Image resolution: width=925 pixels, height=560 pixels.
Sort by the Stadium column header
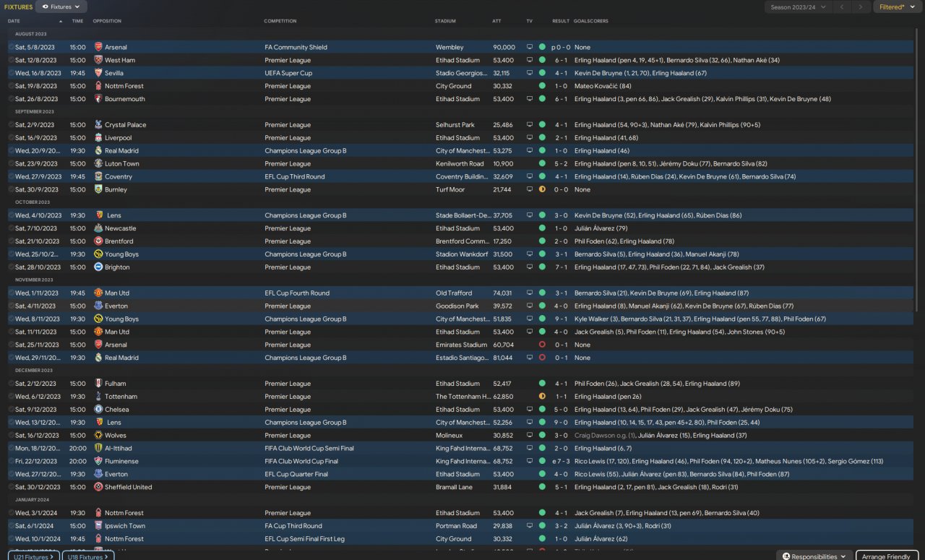pos(445,21)
